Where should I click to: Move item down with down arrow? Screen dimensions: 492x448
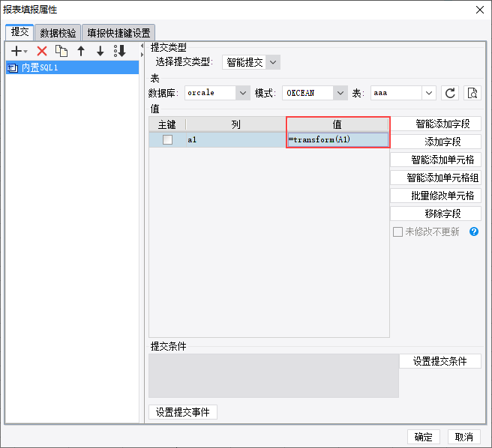[100, 51]
